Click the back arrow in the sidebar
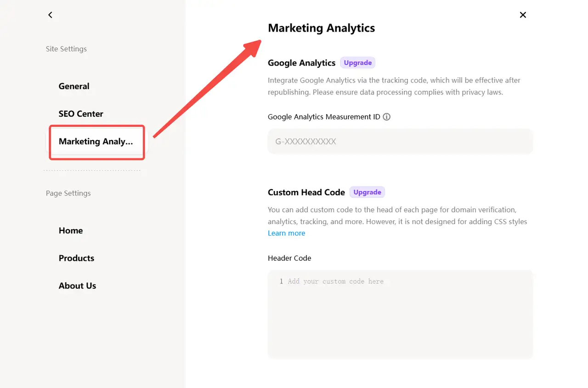588x388 pixels. (50, 15)
